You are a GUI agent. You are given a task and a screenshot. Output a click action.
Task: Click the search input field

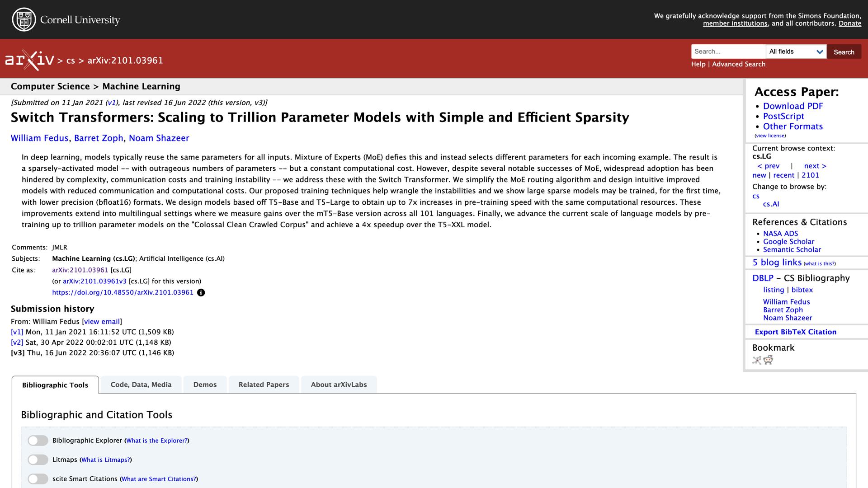pos(728,52)
